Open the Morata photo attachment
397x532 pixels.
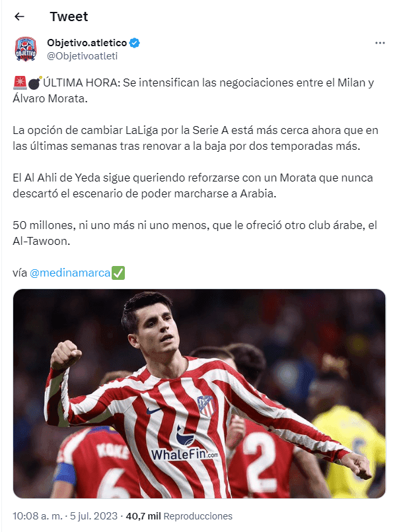199,393
